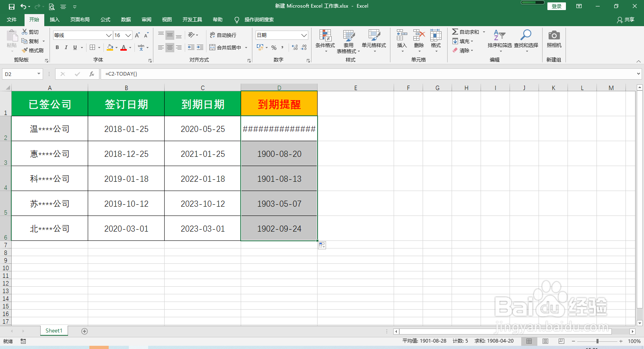Expand the number format dropdown showing 日期
This screenshot has height=349, width=644.
(304, 35)
